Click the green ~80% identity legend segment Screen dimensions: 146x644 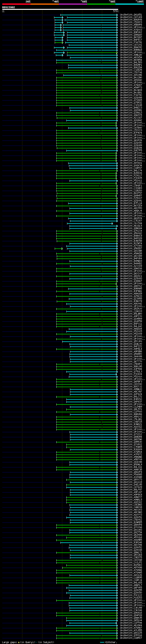point(101,4)
